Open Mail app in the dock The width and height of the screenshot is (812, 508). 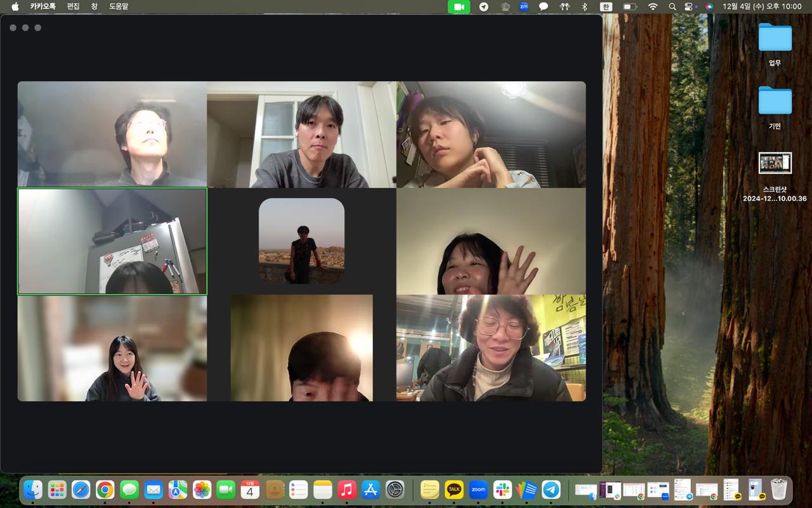point(154,490)
